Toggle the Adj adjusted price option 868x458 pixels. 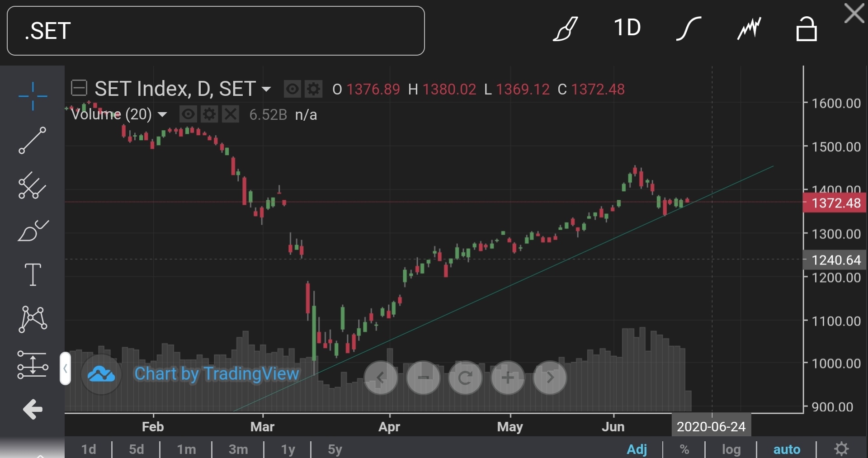point(637,449)
